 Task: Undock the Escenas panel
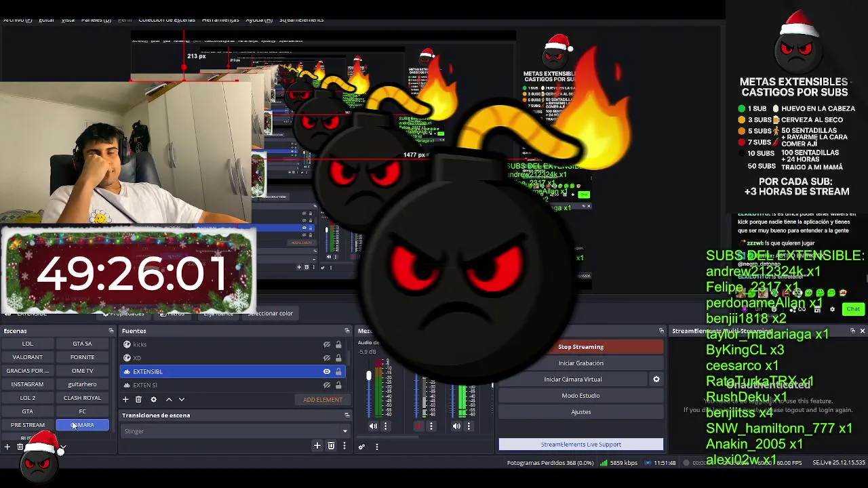point(111,331)
